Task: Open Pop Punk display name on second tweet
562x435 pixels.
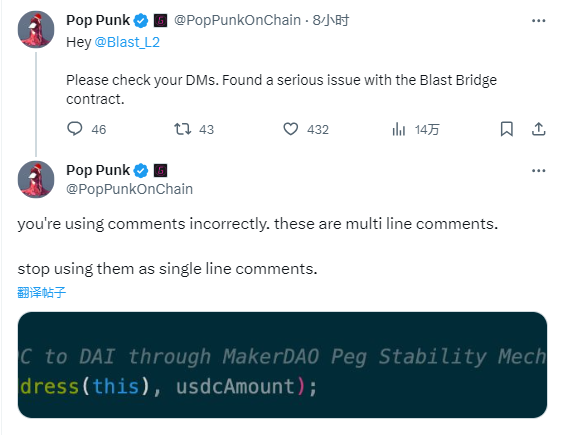Action: (98, 170)
